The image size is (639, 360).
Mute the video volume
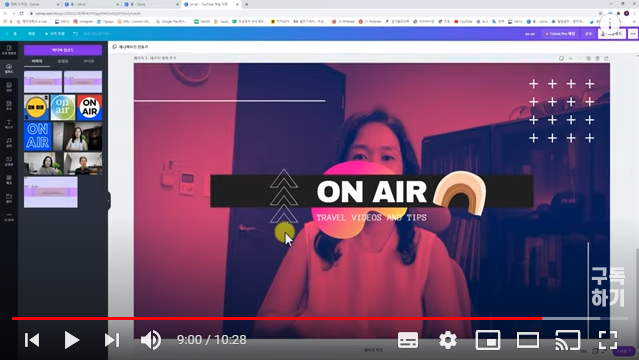tap(151, 340)
